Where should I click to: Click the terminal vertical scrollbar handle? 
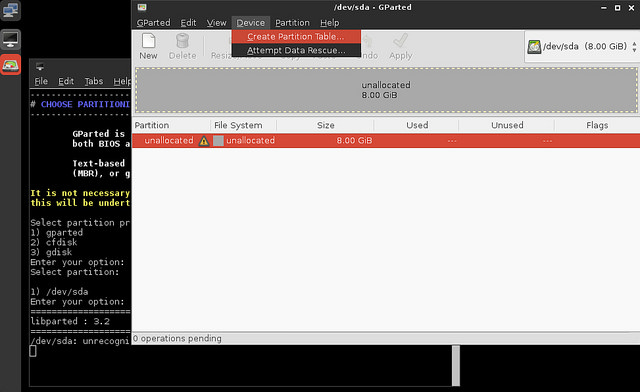point(456,365)
